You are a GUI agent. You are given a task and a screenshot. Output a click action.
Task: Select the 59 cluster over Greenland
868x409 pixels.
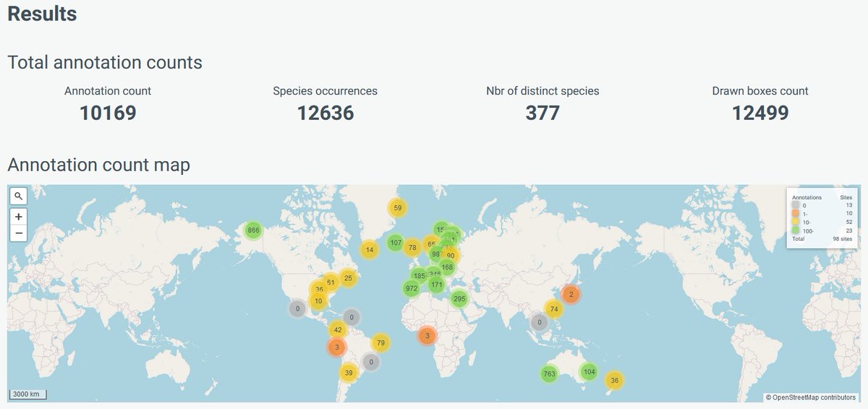[397, 208]
